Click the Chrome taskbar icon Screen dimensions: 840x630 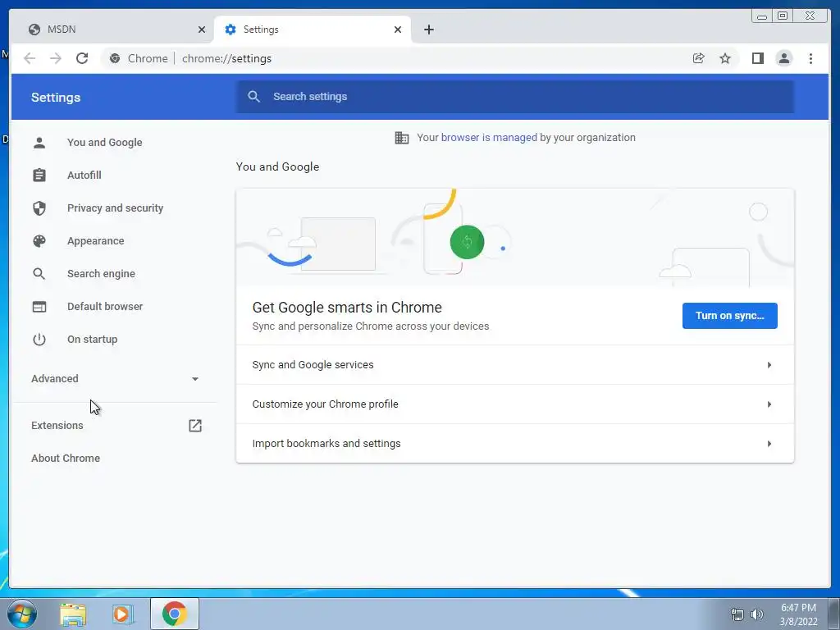tap(175, 614)
